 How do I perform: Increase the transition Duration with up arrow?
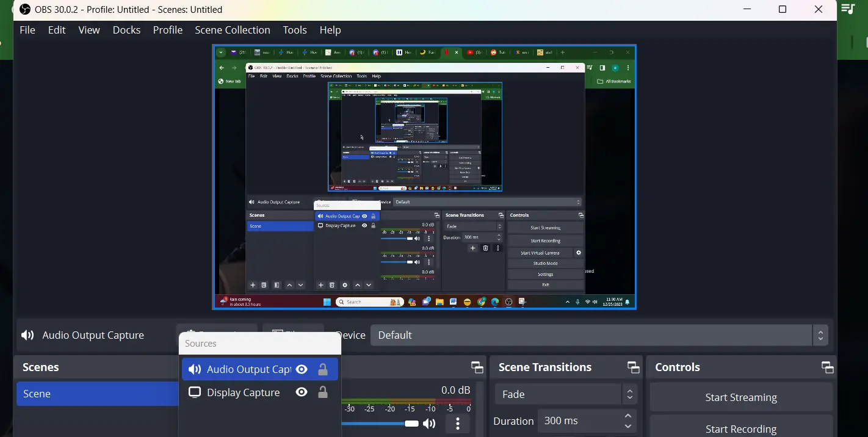click(628, 416)
